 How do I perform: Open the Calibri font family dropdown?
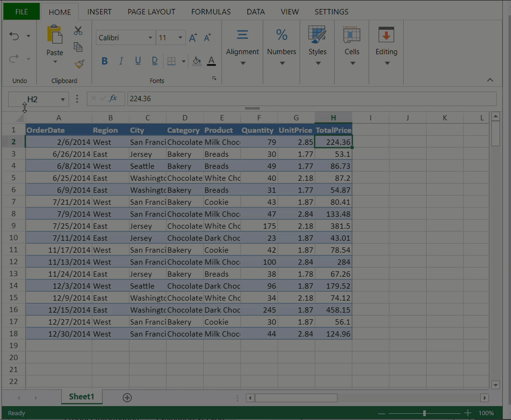click(150, 38)
